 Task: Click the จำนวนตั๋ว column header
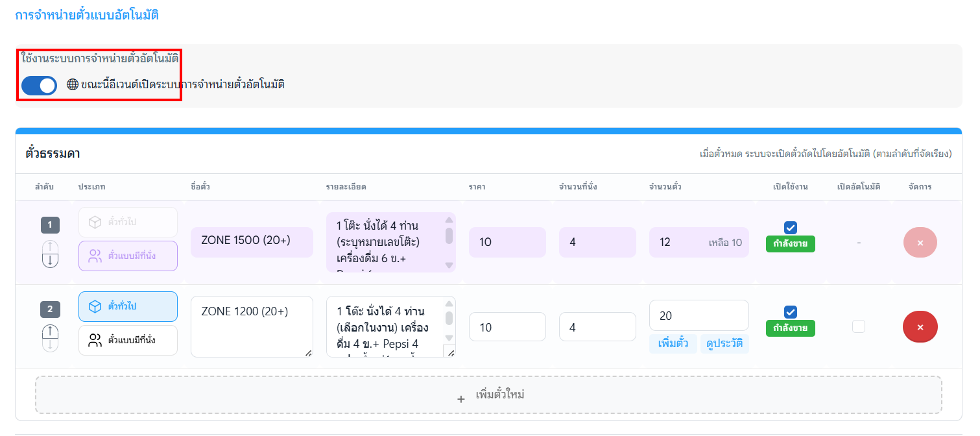[665, 187]
